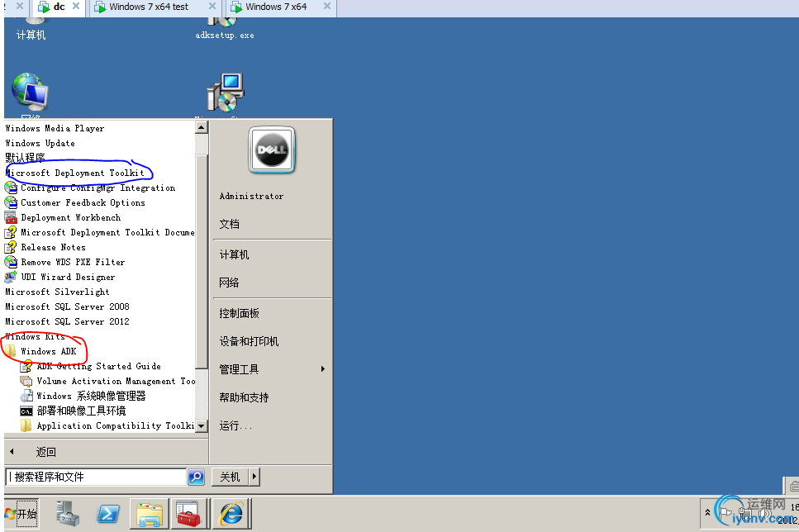Expand shutdown options arrow
Viewport: 799px width, 532px height.
254,477
